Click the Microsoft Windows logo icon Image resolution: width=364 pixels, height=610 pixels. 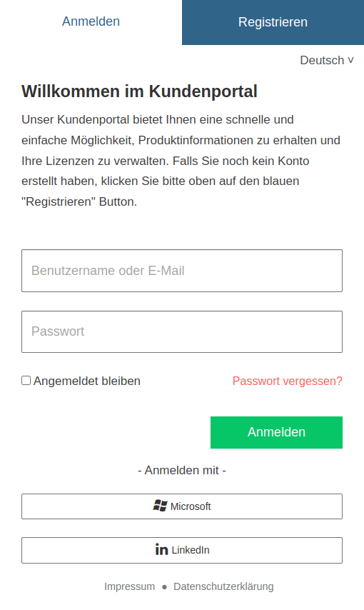160,506
